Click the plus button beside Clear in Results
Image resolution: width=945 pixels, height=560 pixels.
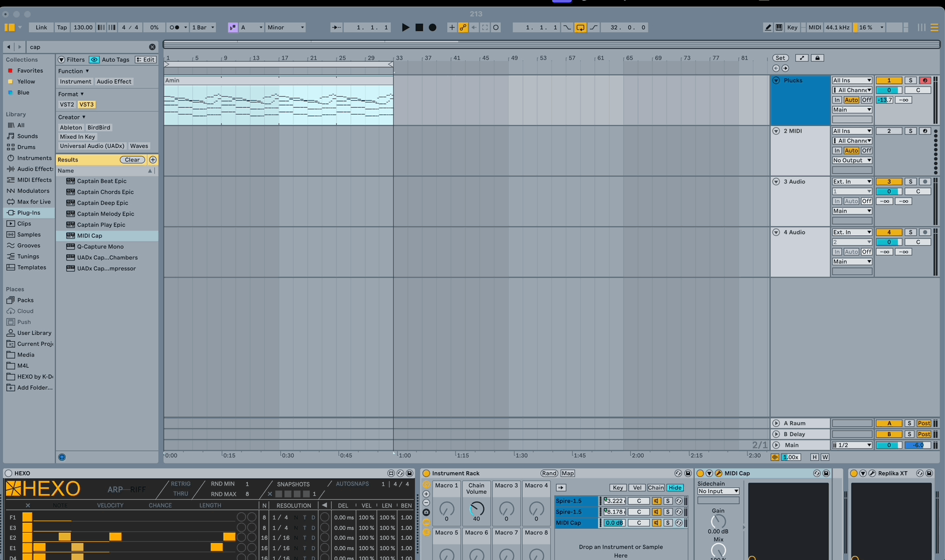pyautogui.click(x=153, y=160)
